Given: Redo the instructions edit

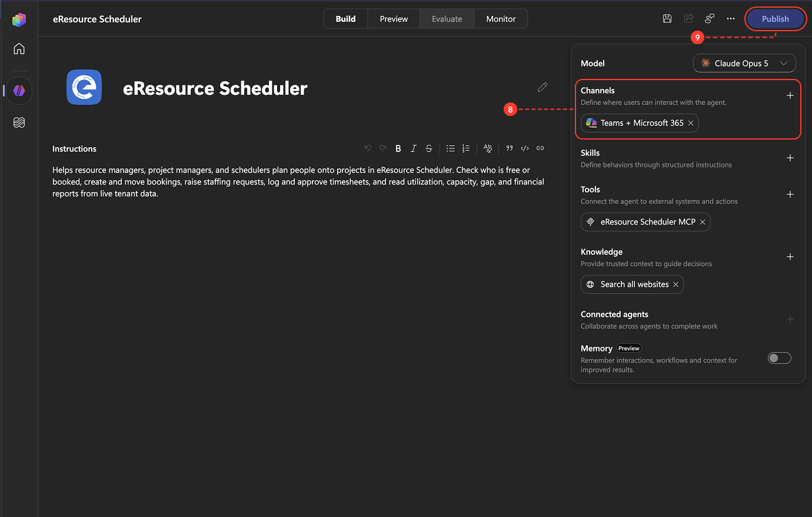Looking at the screenshot, I should [383, 148].
